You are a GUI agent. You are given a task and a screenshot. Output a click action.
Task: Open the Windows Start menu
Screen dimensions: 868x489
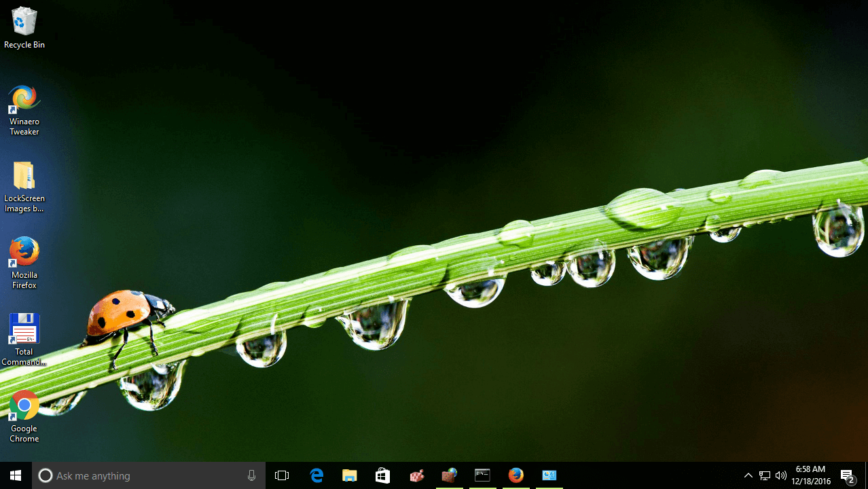coord(16,475)
